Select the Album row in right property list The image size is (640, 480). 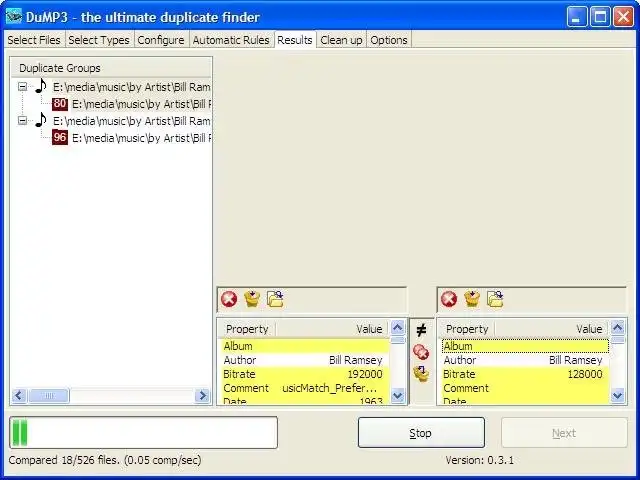click(525, 346)
